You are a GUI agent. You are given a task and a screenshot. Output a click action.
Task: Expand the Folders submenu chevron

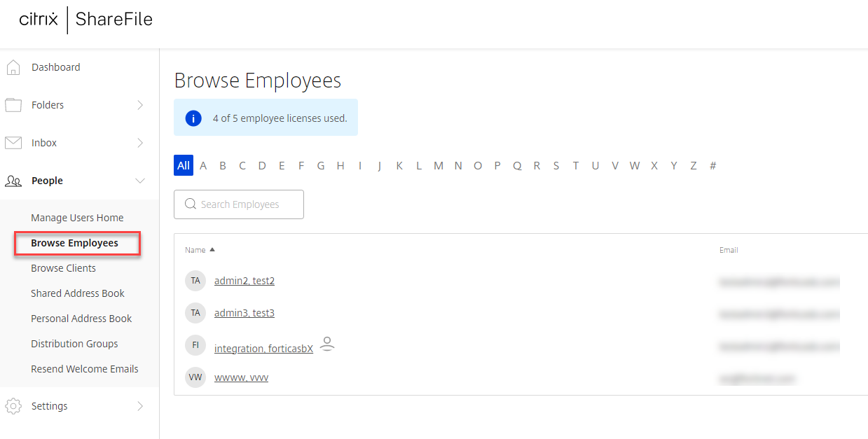[140, 105]
